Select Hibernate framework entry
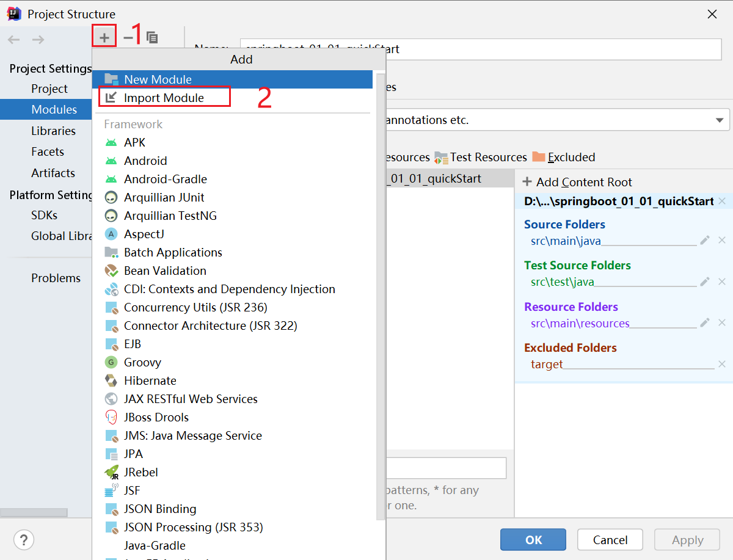 coord(232,380)
